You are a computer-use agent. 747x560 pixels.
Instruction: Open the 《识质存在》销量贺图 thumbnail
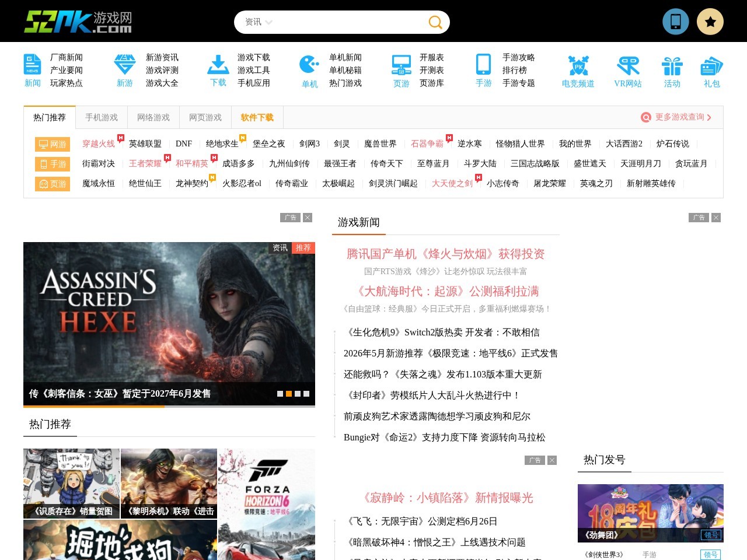71,484
